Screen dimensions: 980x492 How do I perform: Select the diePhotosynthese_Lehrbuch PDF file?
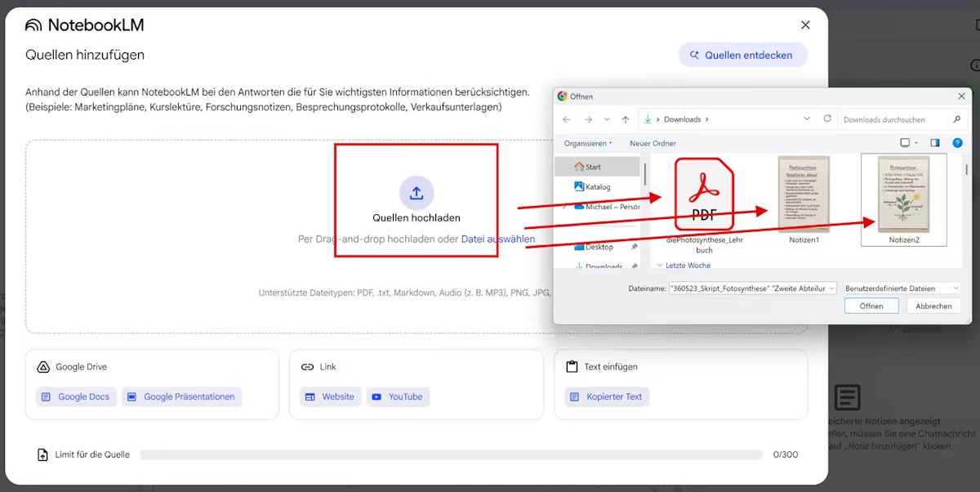tap(705, 204)
